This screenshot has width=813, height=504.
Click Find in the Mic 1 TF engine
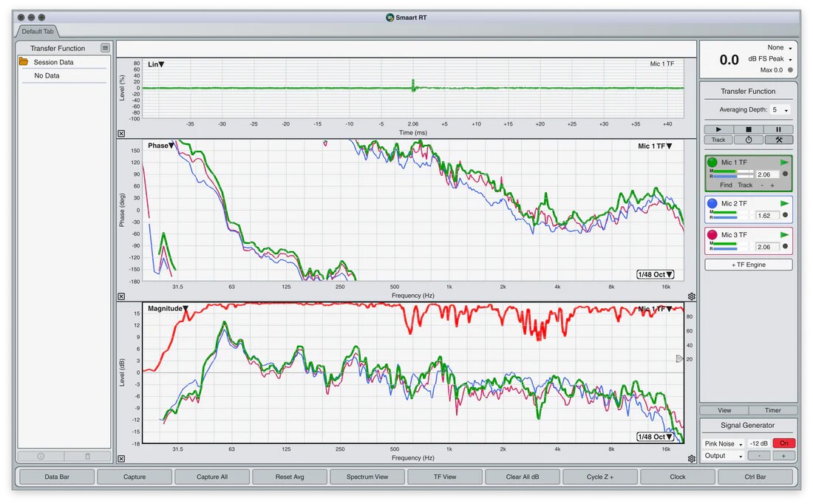click(x=726, y=185)
